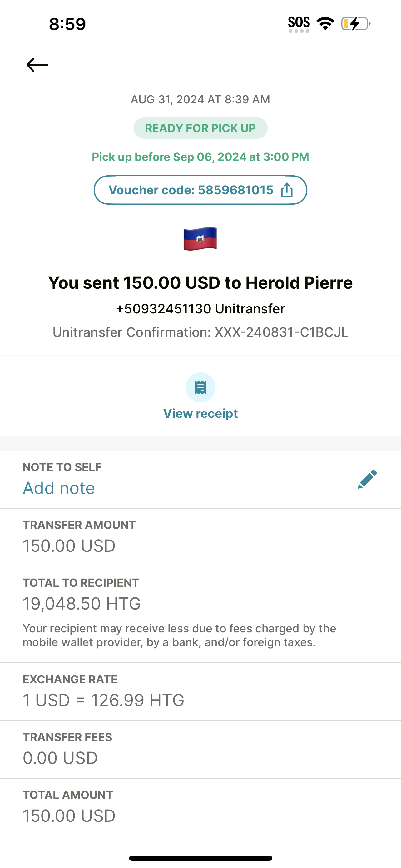401x868 pixels.
Task: Tap the Add note link
Action: click(x=59, y=488)
